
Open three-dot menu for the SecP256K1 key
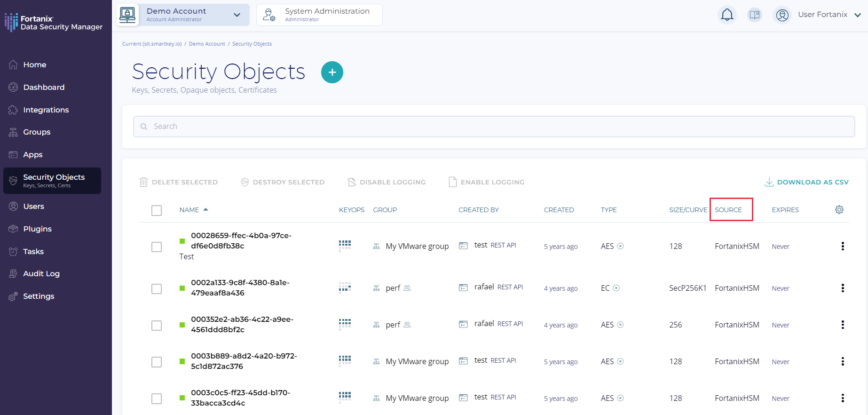click(x=843, y=288)
